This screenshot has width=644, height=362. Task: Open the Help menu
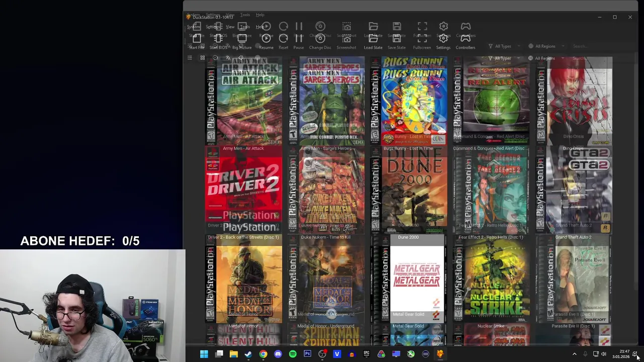pos(260,27)
